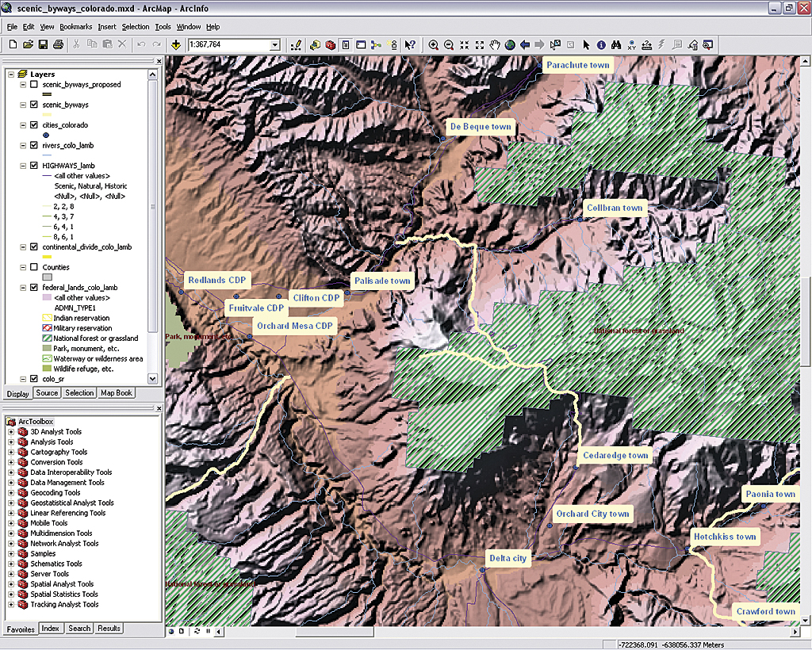Collapse the federal_lands_colo_lamb legend
This screenshot has width=812, height=650.
23,287
